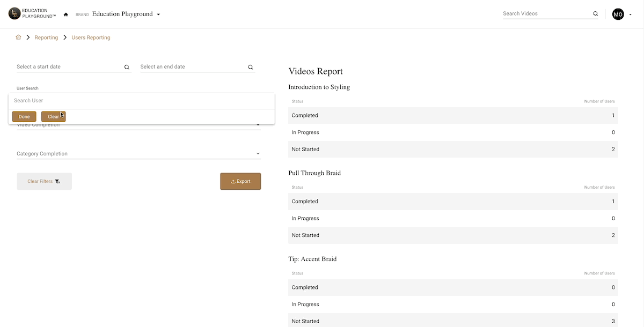Click the download icon inside the Export button

pos(233,181)
